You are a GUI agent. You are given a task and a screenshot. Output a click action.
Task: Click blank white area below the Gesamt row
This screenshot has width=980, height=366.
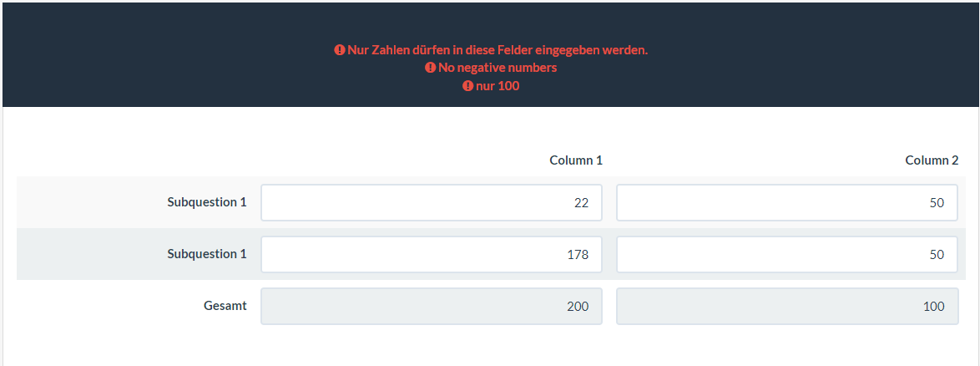[x=490, y=348]
